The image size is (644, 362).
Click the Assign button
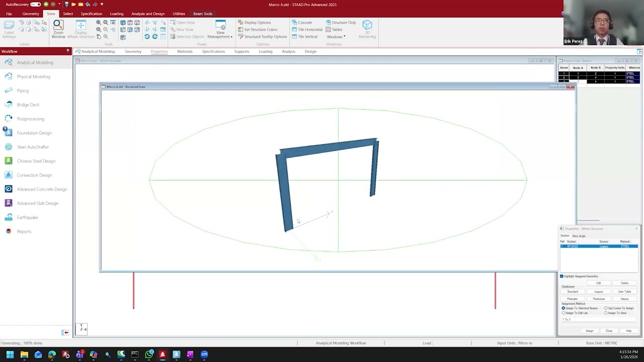point(590,331)
